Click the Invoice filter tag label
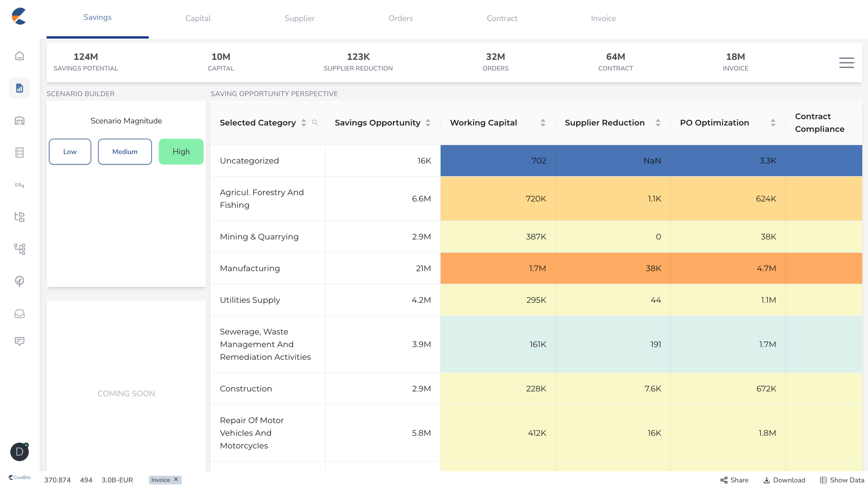The image size is (868, 487). coord(161,480)
